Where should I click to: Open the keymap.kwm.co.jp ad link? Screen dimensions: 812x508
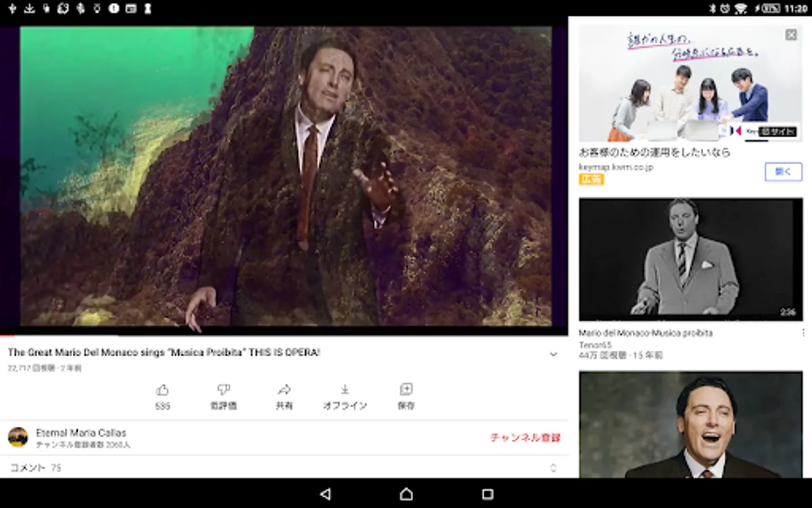click(x=616, y=167)
